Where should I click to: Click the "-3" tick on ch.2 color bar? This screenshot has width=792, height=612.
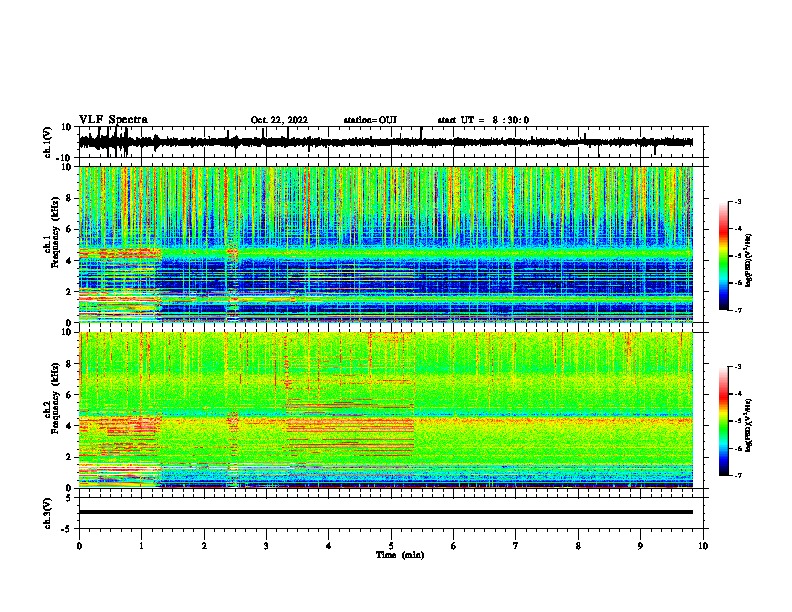pos(738,367)
